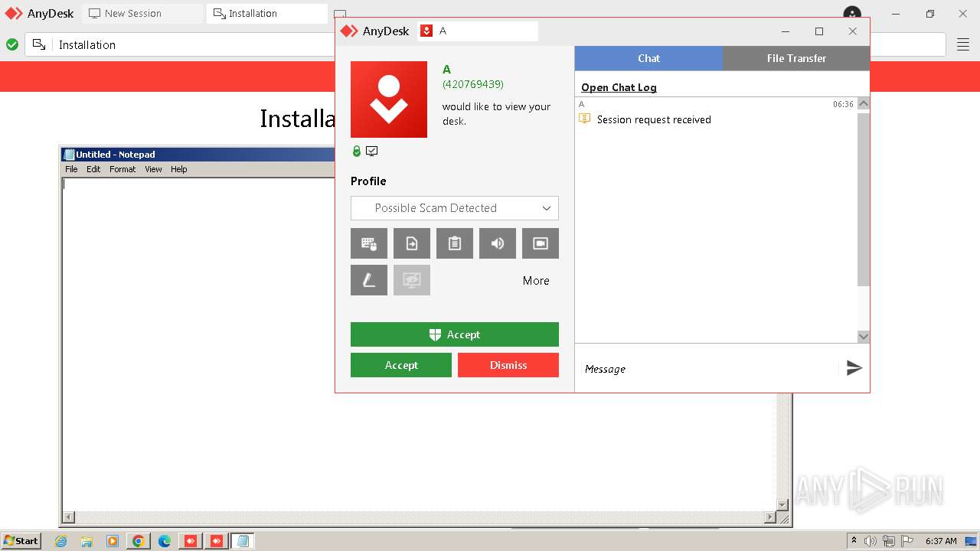Click the user account icon in title bar
The width and height of the screenshot is (980, 551).
pos(851,13)
